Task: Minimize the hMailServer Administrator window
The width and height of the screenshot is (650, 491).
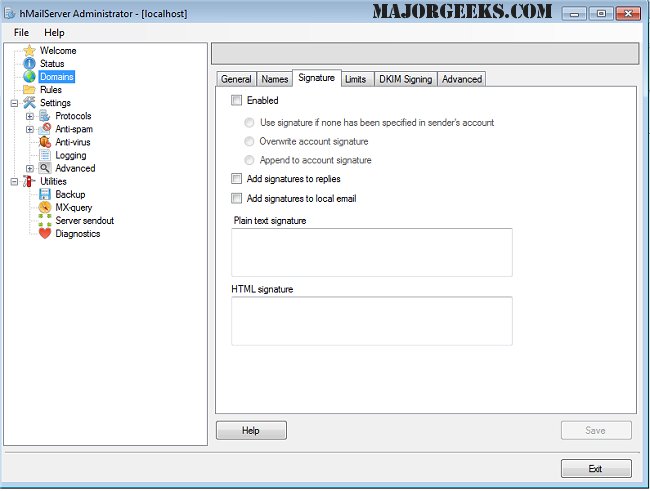Action: click(x=574, y=14)
